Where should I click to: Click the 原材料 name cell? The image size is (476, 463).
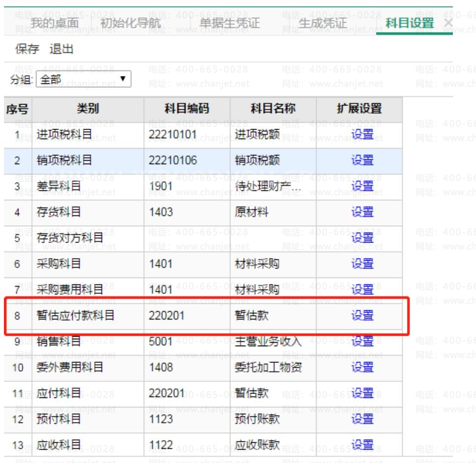pos(273,213)
